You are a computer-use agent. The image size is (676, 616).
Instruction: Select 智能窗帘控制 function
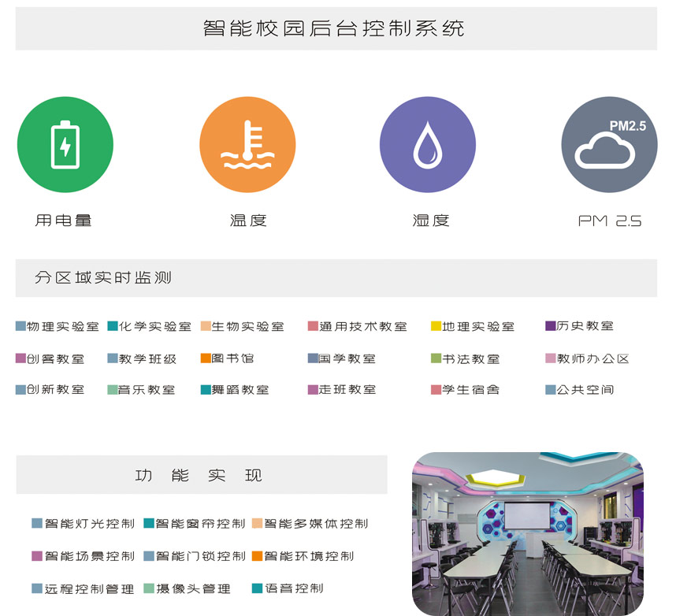click(200, 524)
